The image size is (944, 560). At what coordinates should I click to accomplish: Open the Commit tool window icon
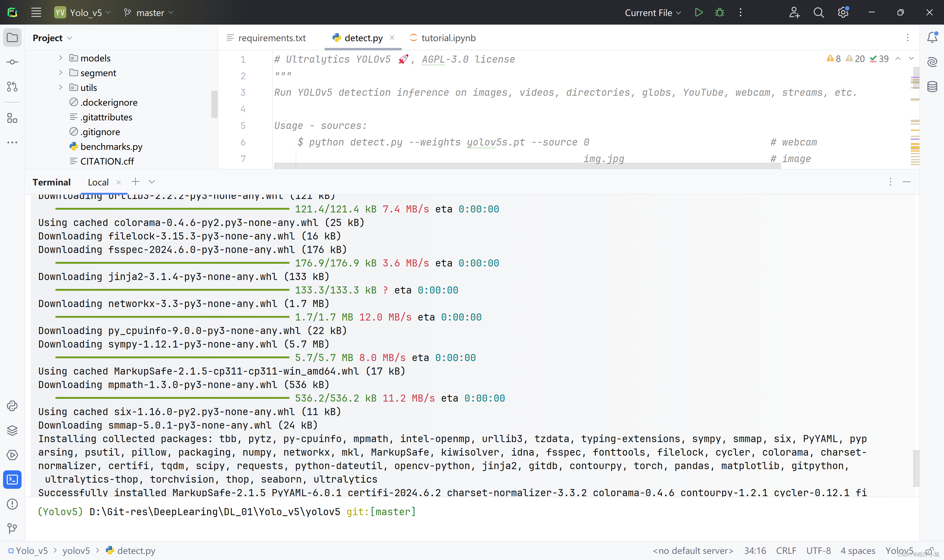pyautogui.click(x=12, y=62)
